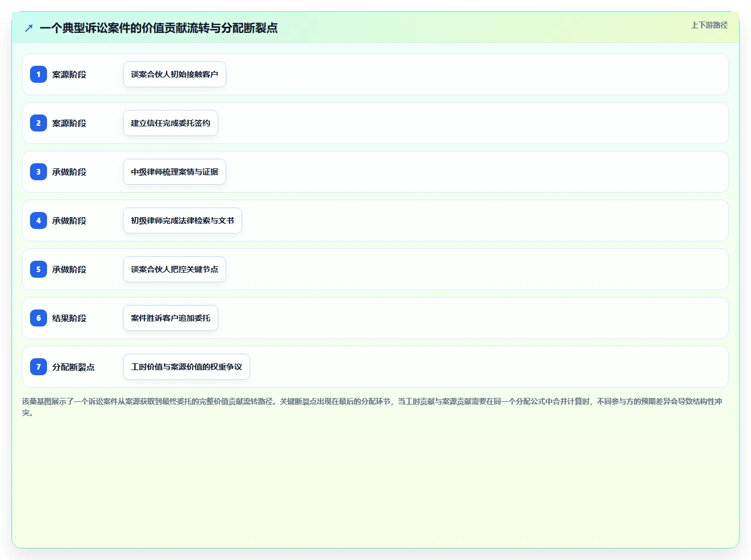
Task: Click the 中级律师梳理案情与证据 node
Action: (x=175, y=172)
